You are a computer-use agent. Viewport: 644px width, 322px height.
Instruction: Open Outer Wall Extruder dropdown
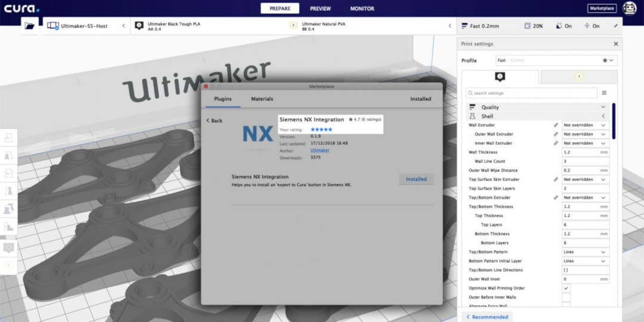[x=586, y=134]
